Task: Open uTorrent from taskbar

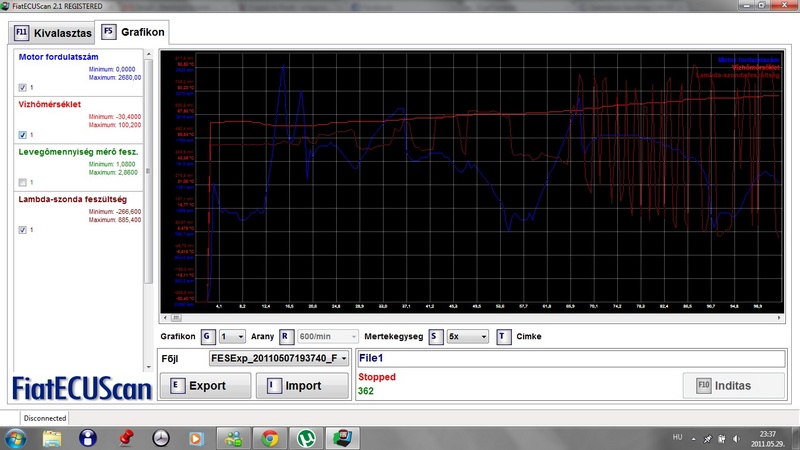Action: coord(306,439)
